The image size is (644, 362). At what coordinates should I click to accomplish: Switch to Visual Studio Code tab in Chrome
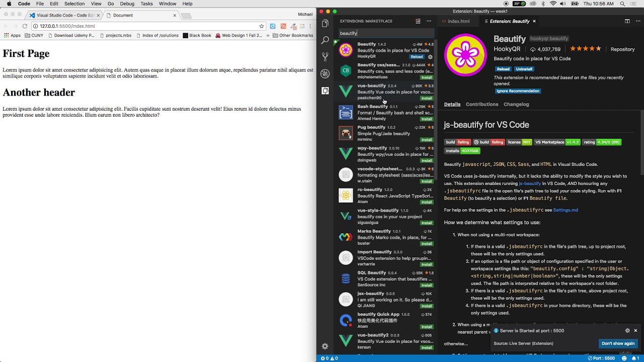tap(65, 15)
